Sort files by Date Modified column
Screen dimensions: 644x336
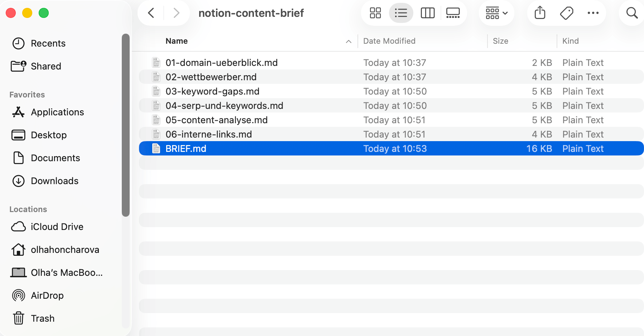coord(389,41)
